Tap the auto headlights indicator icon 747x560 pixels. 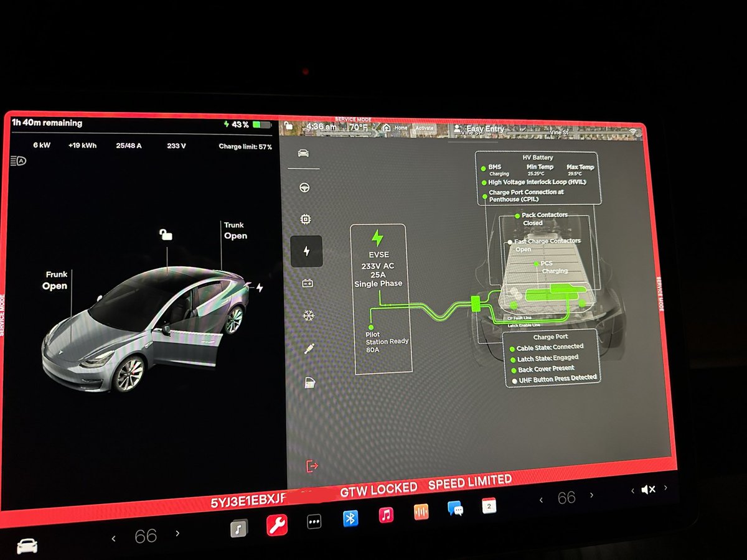17,161
